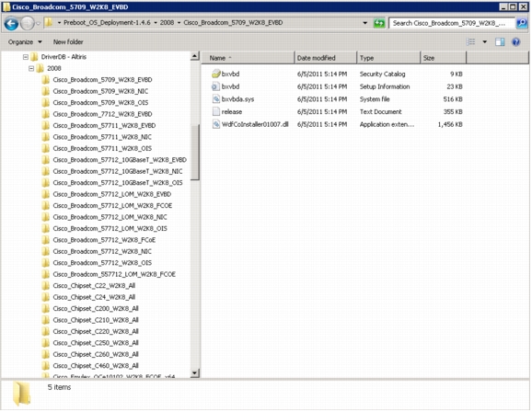Select Cisco_Broadcom_57712_10GBaseT_W2K8_EVBD folder
Image resolution: width=532 pixels, height=412 pixels.
coord(120,160)
